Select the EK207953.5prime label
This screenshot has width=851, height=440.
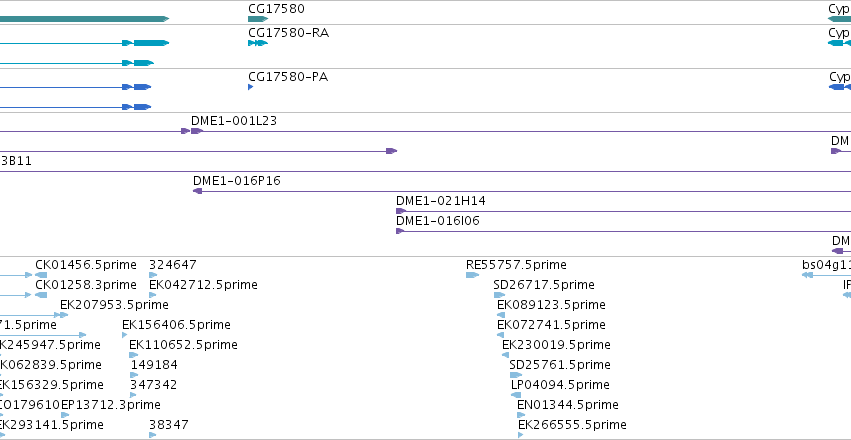pos(115,305)
